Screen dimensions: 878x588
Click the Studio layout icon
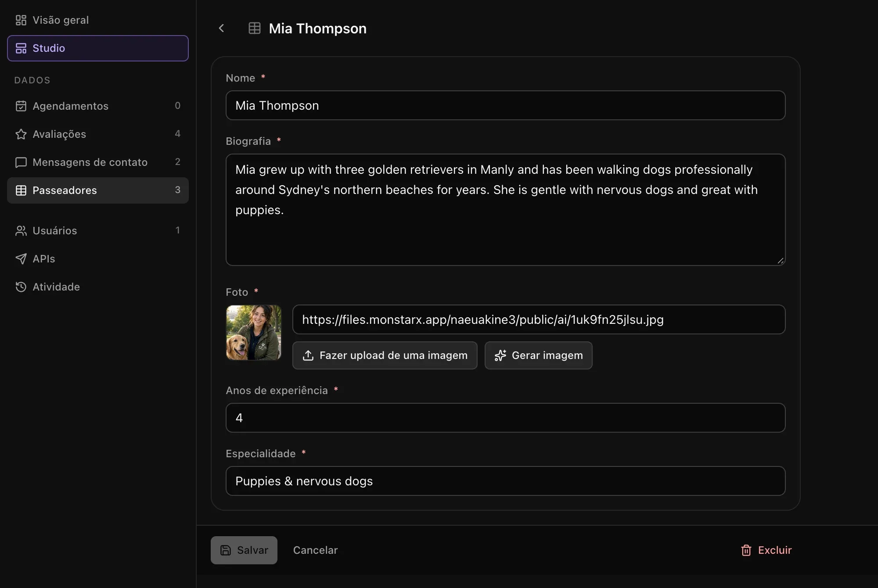click(x=21, y=48)
